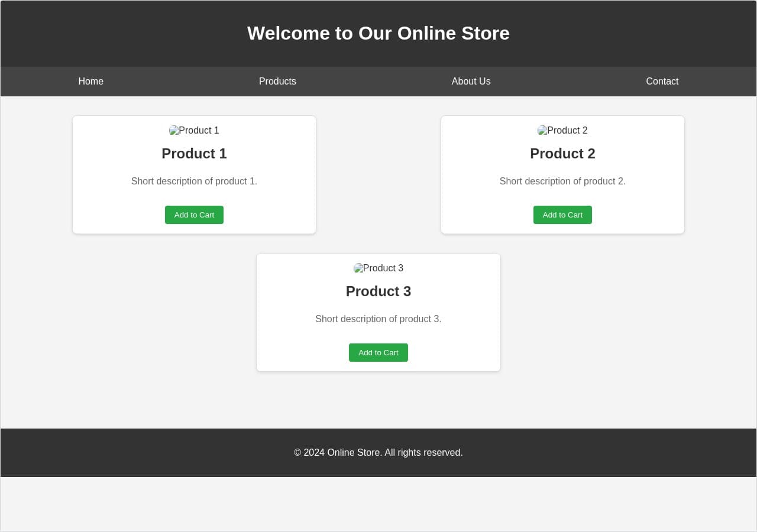
Task: Click the 'Welcome to Our Online Store' title
Action: (378, 33)
